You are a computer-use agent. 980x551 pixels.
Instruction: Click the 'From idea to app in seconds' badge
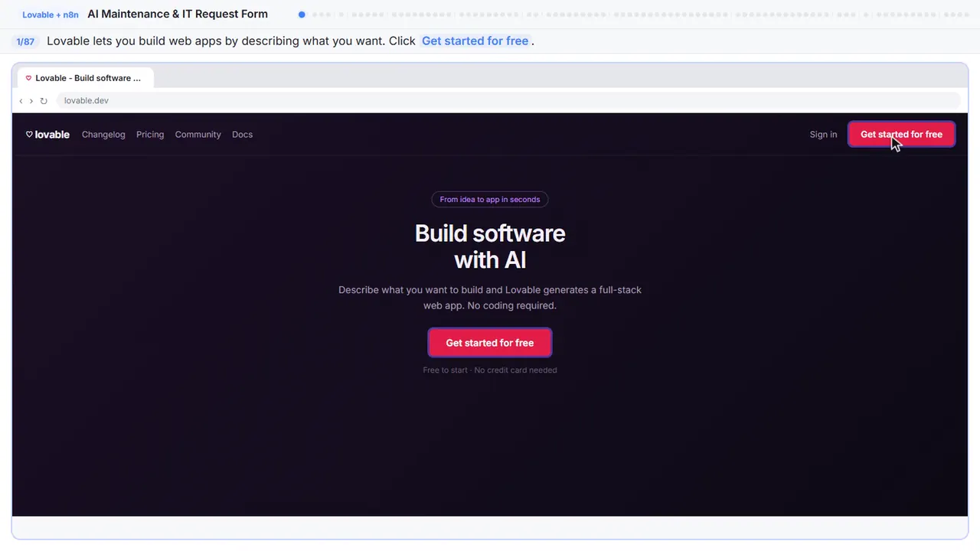click(x=490, y=200)
